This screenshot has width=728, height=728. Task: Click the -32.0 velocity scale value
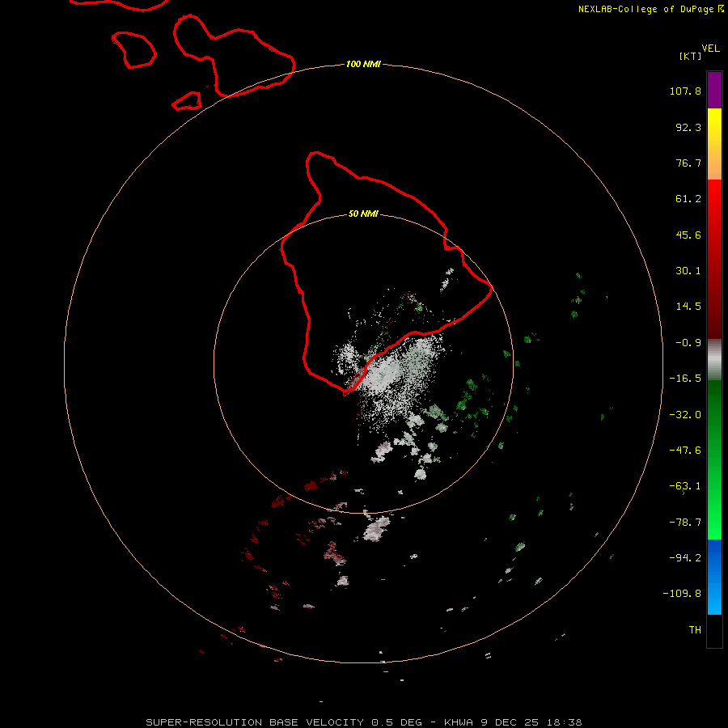click(685, 415)
